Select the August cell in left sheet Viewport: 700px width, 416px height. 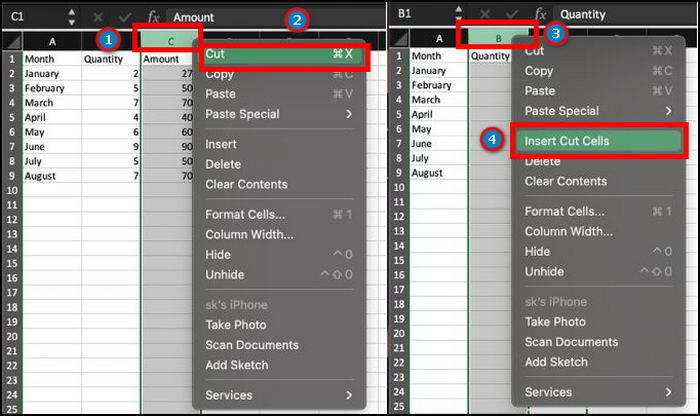pyautogui.click(x=52, y=176)
